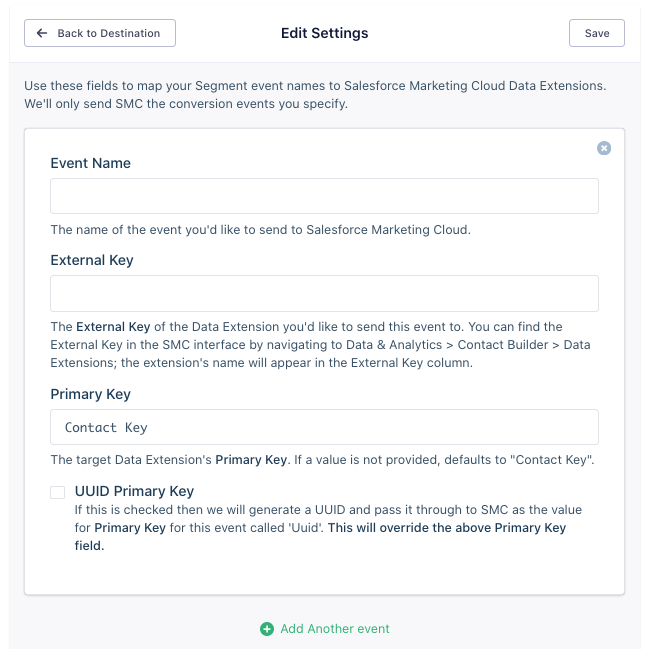652x649 pixels.
Task: Click the help text under Event Name field
Action: tap(259, 229)
